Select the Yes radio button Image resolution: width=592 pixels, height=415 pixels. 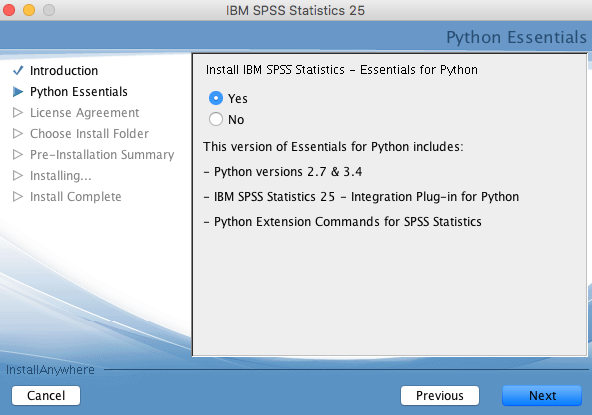point(216,98)
